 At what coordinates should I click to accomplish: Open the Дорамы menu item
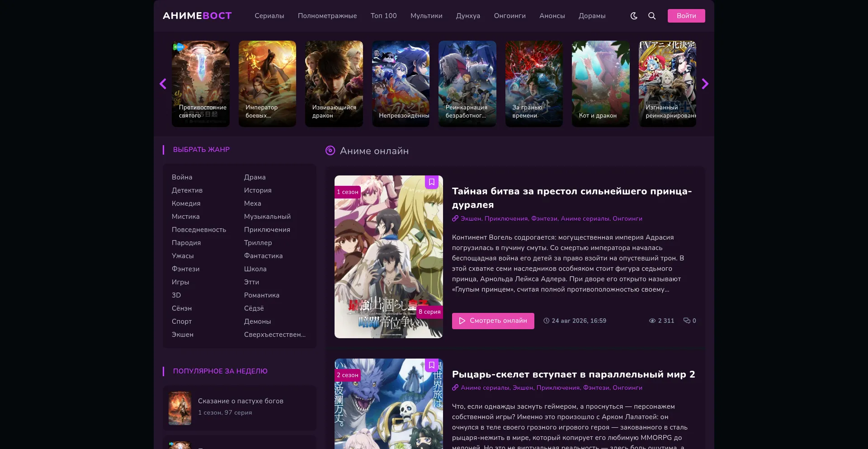pos(592,16)
